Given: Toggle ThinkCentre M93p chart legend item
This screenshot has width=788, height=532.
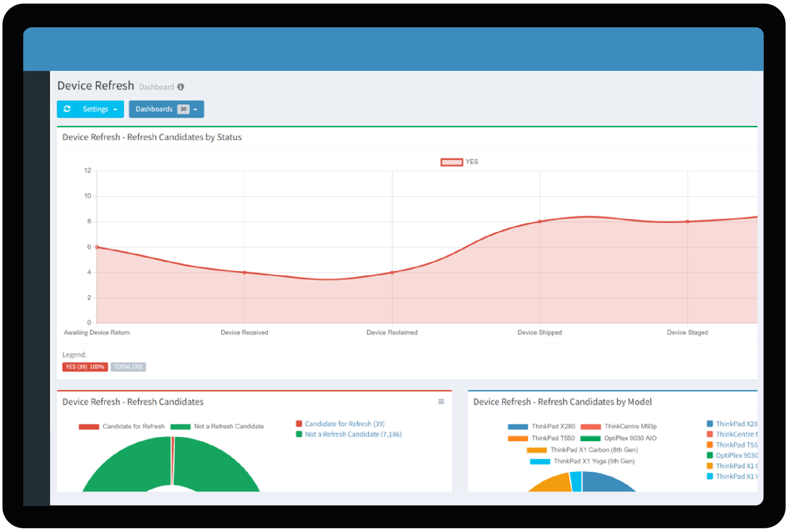Looking at the screenshot, I should point(619,426).
